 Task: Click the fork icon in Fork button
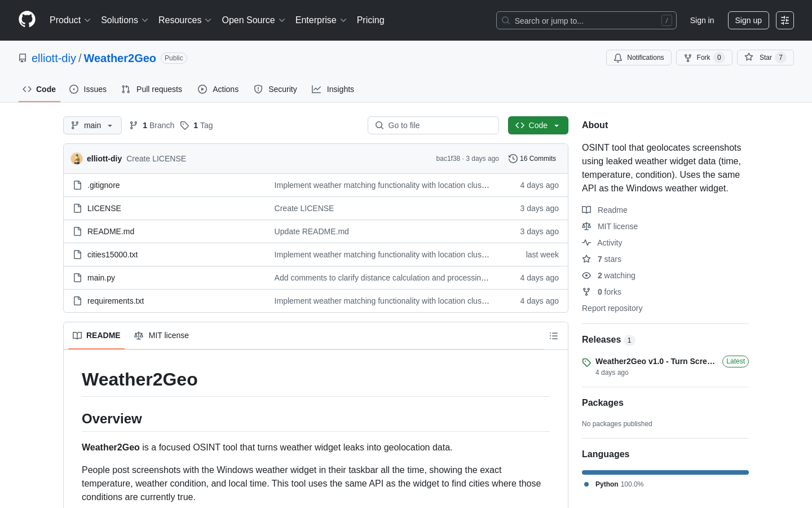(688, 58)
